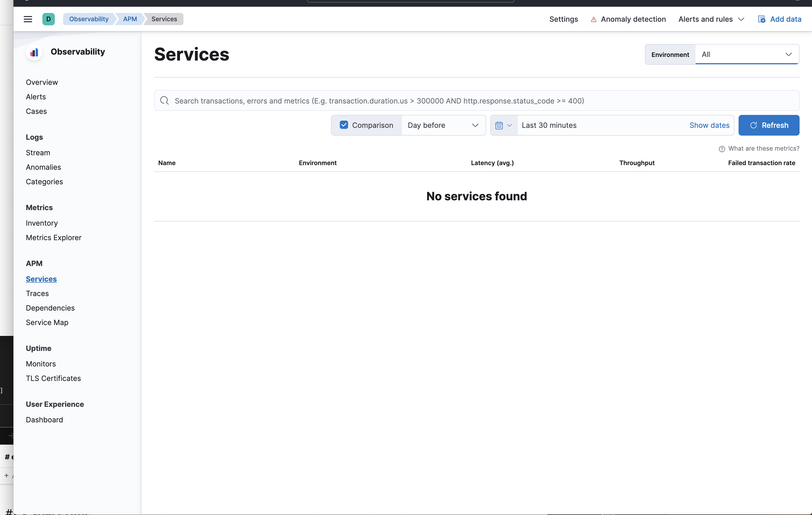Open Logs Anomalies page

click(43, 167)
